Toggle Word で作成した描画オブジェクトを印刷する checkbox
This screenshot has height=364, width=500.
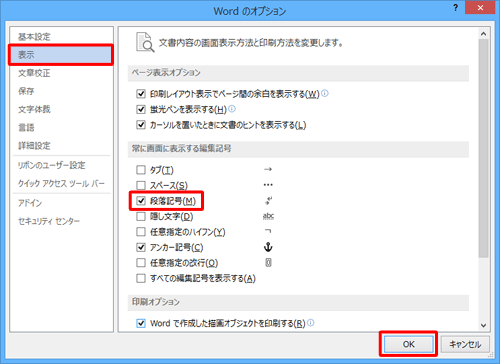tap(141, 323)
